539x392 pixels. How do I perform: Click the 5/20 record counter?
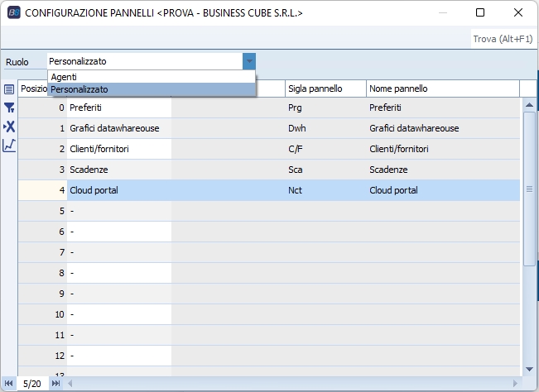coord(32,384)
